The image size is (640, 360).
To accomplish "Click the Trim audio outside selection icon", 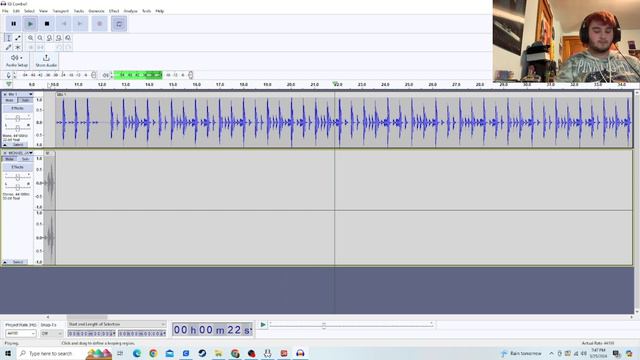I will click(x=31, y=47).
